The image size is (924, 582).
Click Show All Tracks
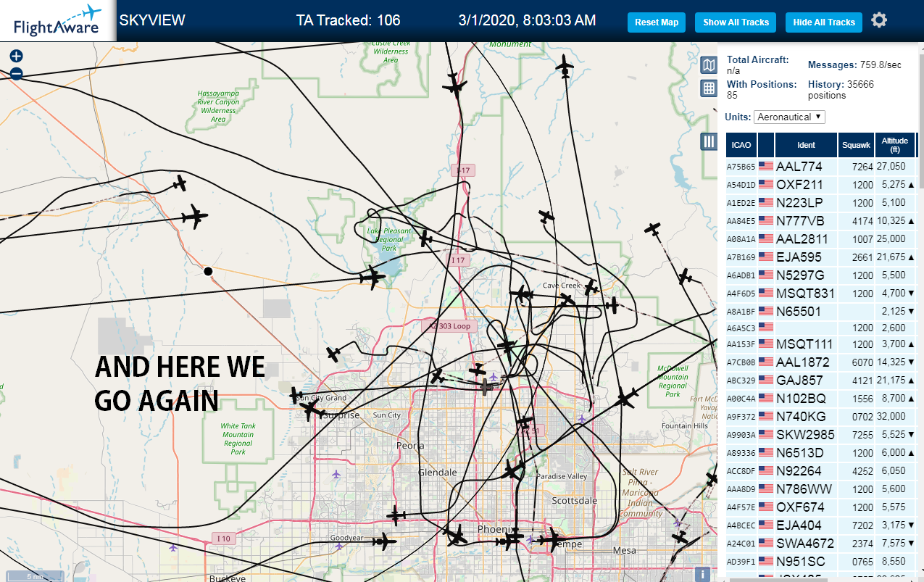tap(736, 22)
